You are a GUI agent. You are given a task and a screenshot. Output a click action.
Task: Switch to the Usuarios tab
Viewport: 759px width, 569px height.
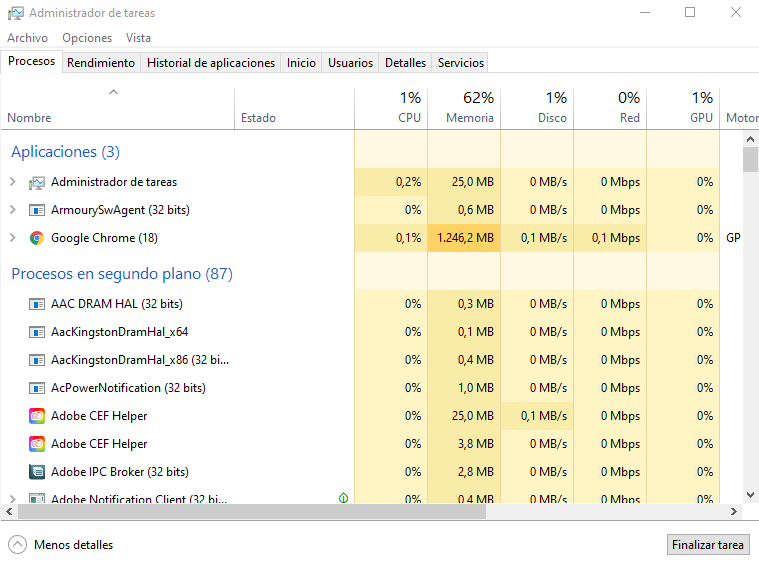point(350,63)
